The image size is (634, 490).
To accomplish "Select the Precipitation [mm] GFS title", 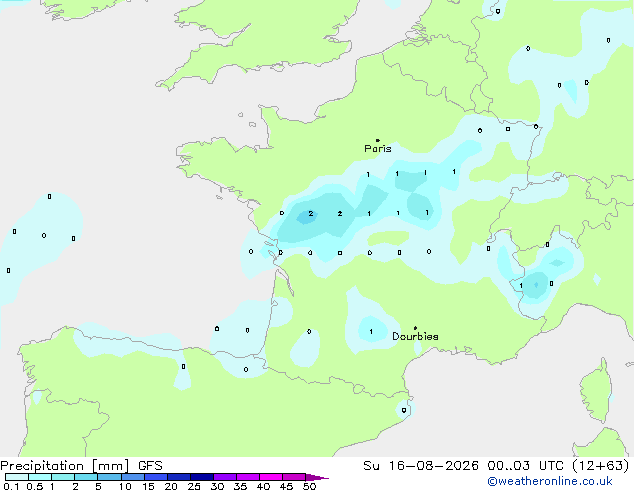I will [x=81, y=466].
